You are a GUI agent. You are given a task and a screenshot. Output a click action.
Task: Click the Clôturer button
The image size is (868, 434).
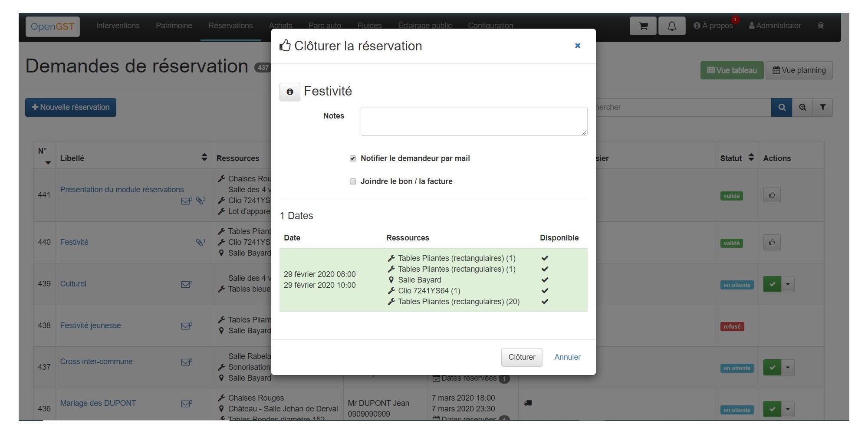[x=521, y=357]
